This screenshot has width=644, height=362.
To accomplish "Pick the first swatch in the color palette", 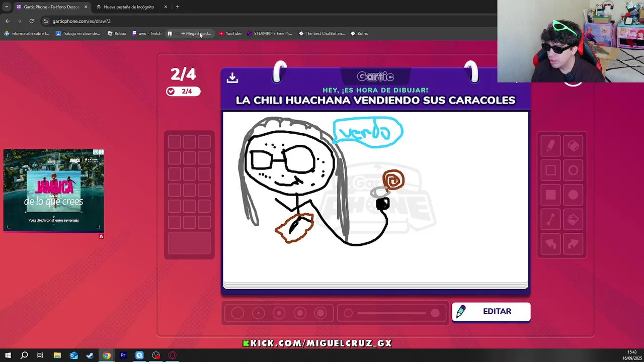I will tap(174, 142).
